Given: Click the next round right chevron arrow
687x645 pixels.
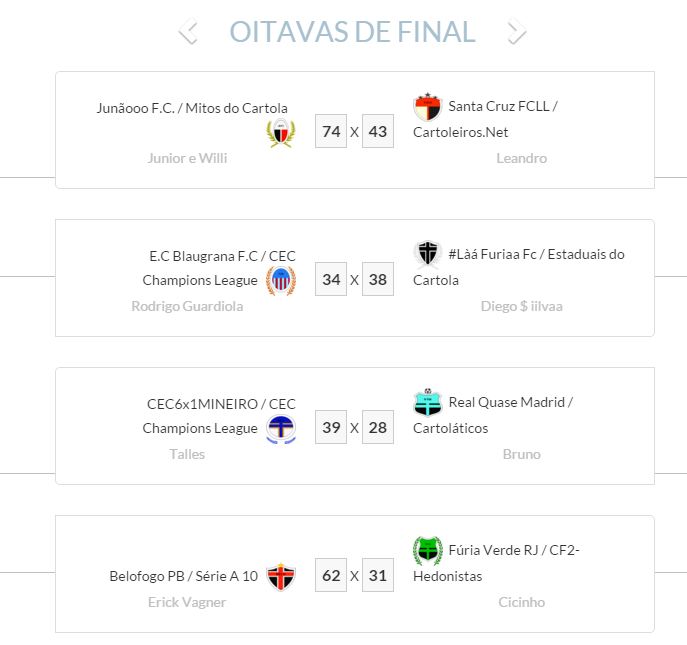Looking at the screenshot, I should [516, 32].
